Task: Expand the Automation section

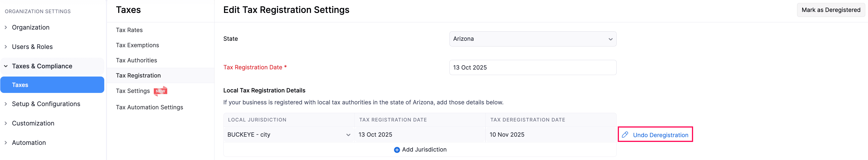Action: pos(29,143)
